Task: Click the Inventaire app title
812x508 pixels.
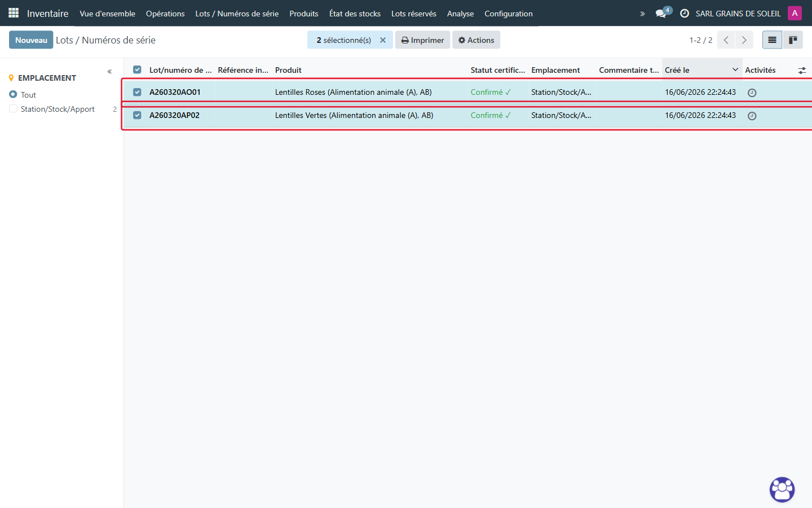Action: 47,14
